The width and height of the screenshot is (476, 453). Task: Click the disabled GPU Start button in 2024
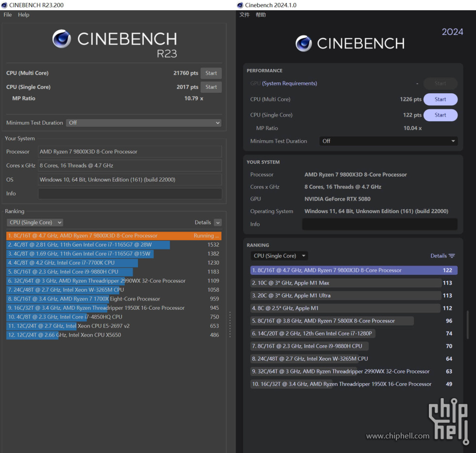click(x=440, y=84)
